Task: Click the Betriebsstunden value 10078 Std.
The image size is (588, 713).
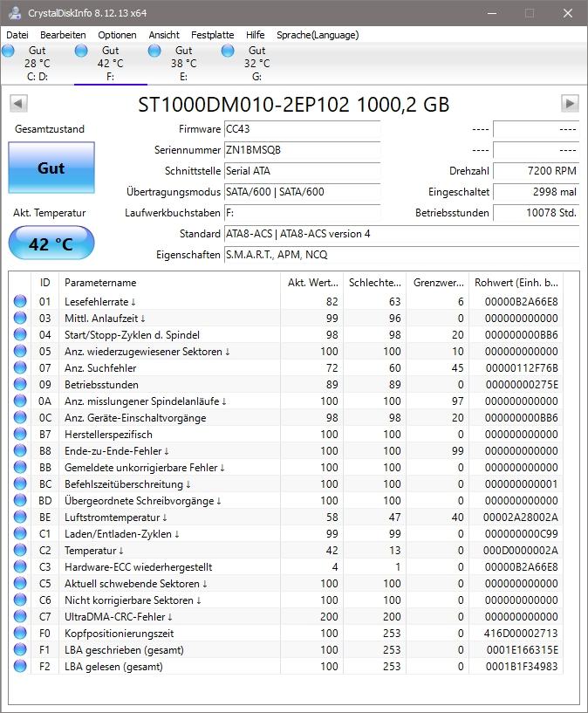Action: tap(537, 213)
